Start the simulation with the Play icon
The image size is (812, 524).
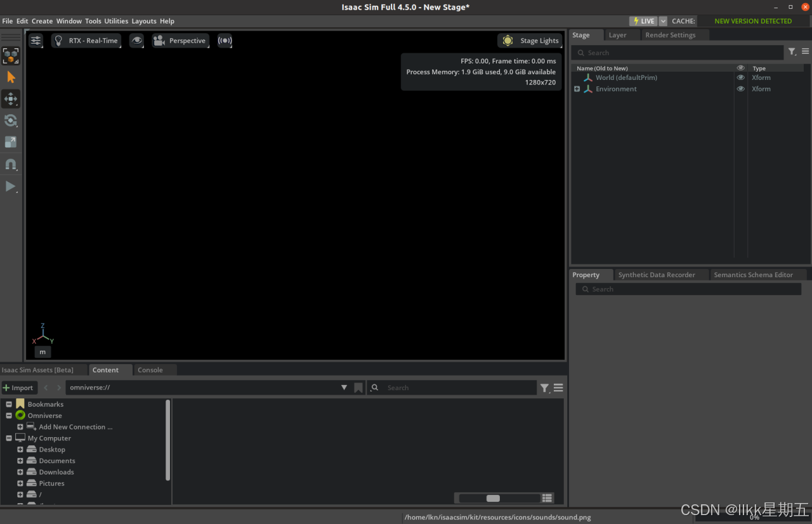[x=11, y=186]
